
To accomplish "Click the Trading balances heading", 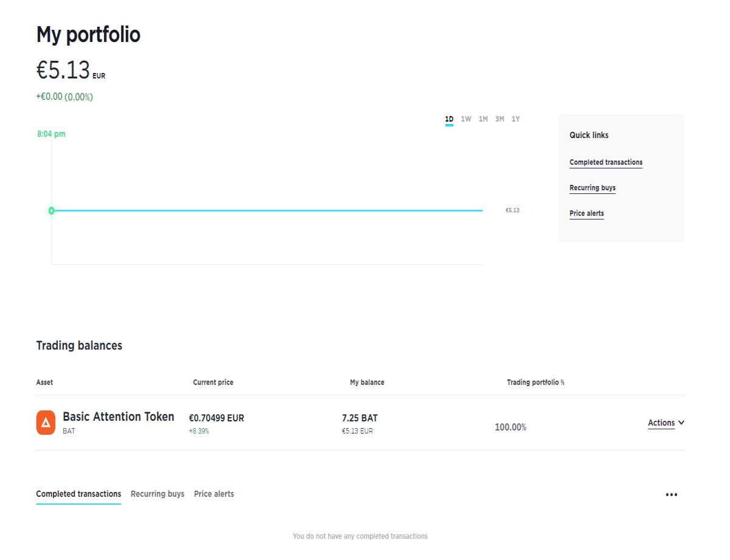I will point(79,345).
